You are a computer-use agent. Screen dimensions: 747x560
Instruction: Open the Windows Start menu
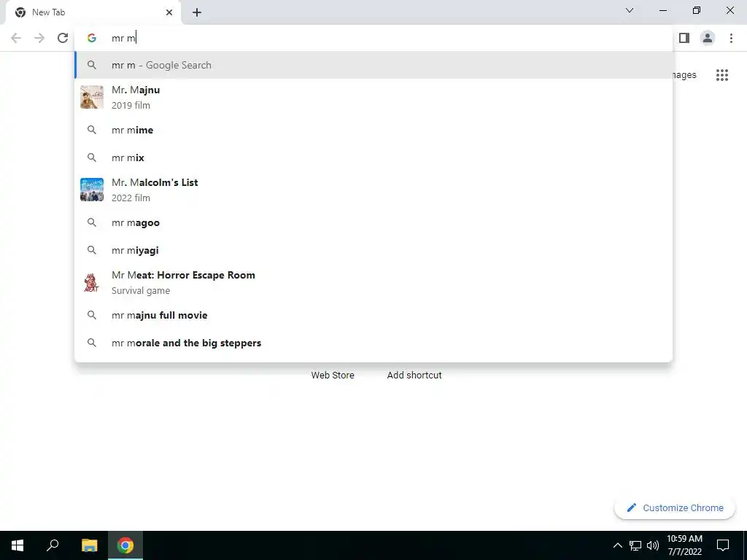(18, 545)
